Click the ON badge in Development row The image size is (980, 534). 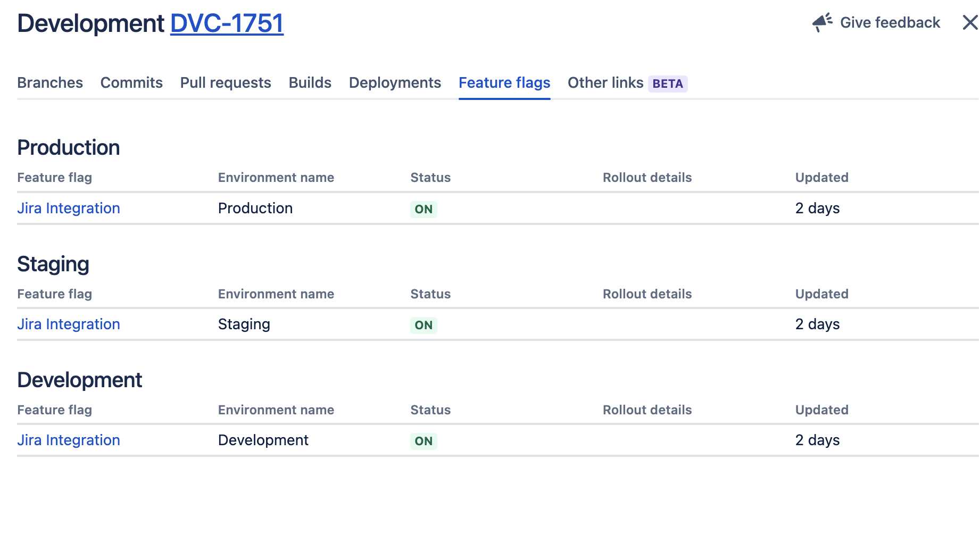[x=423, y=441]
